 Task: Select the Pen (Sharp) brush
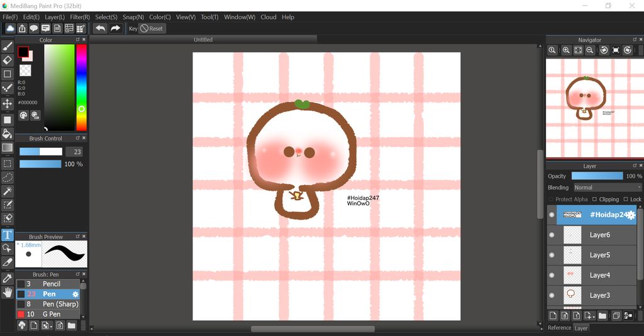pos(48,304)
